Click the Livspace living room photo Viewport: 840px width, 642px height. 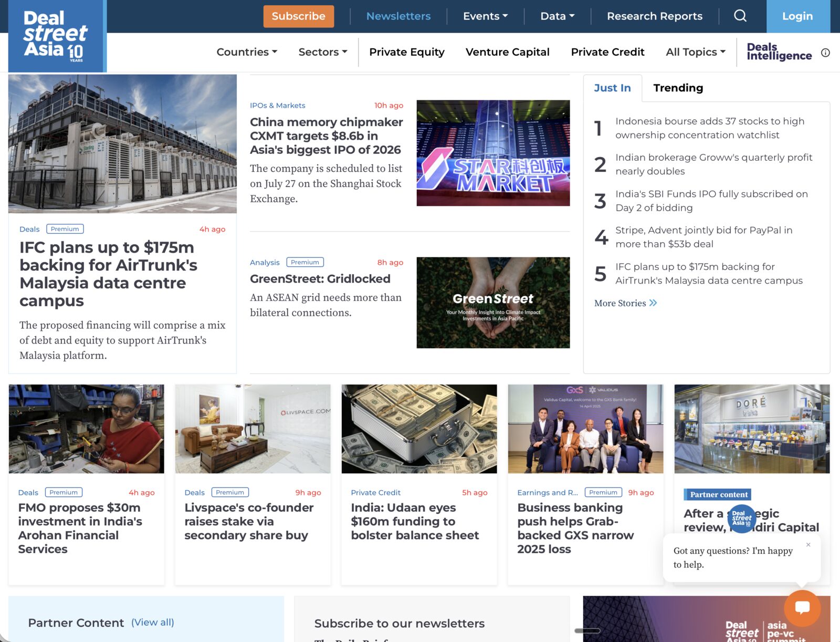tap(253, 429)
